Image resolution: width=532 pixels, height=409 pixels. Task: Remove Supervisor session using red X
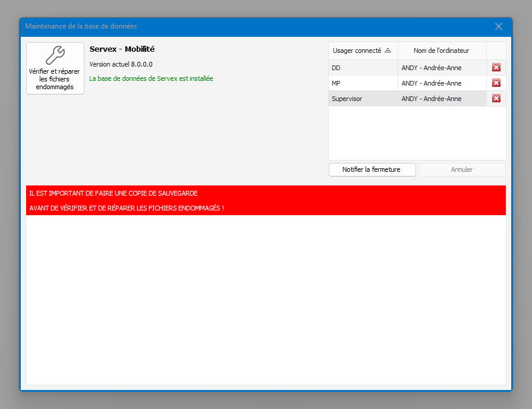[496, 99]
